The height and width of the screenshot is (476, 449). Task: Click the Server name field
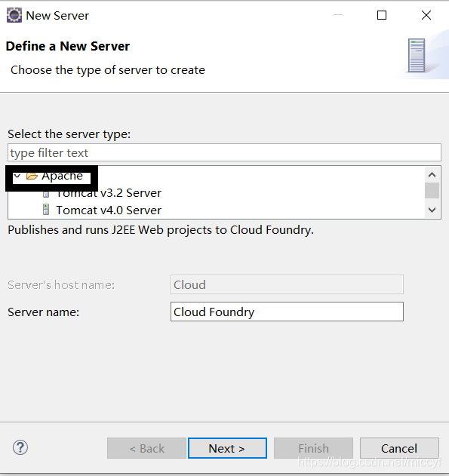[287, 312]
